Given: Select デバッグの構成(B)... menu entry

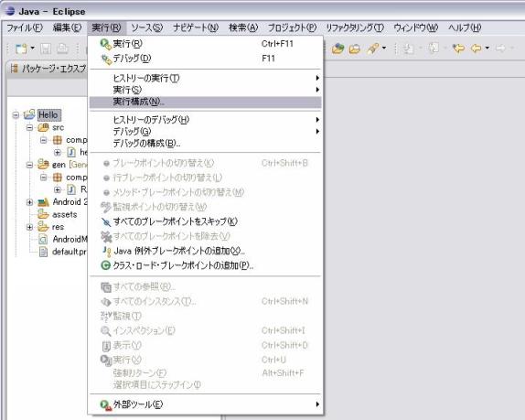Looking at the screenshot, I should (x=205, y=144).
